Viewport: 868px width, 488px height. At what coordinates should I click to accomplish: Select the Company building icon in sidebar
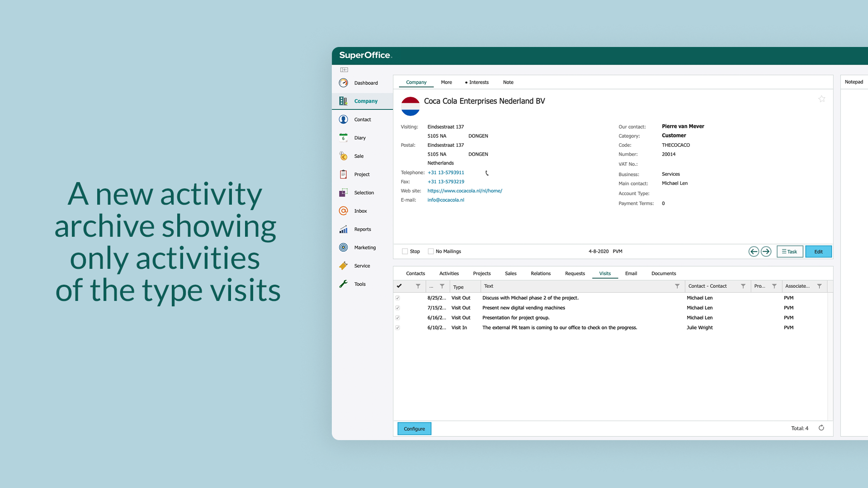pos(344,101)
